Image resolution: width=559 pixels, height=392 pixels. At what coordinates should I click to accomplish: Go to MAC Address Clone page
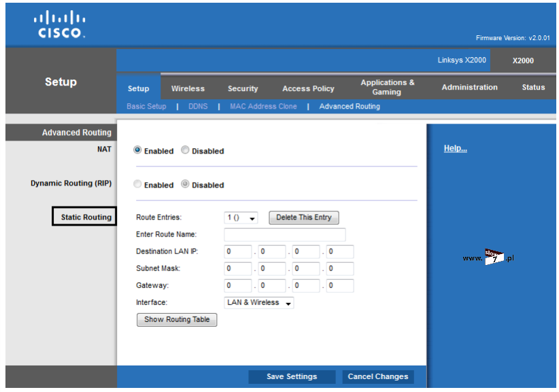point(263,107)
